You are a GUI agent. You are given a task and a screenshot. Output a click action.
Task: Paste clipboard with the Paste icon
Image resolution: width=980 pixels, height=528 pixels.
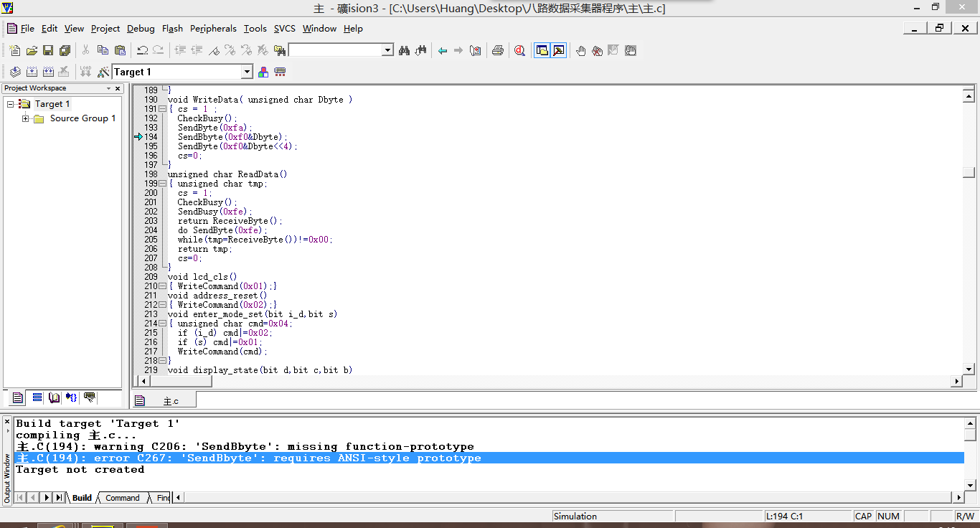120,50
